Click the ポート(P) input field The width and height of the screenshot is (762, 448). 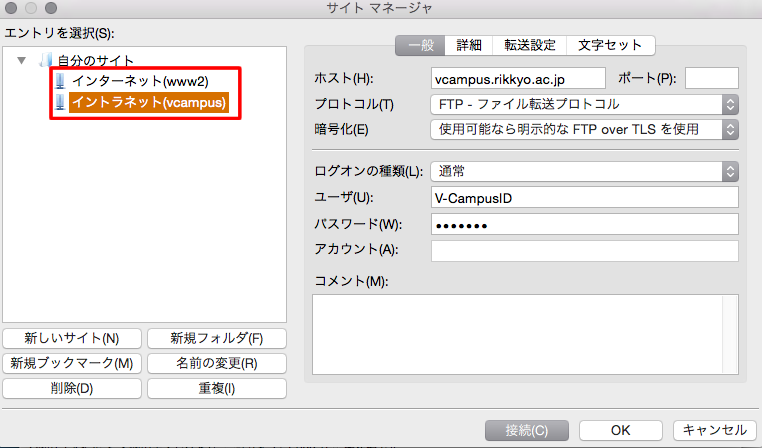(x=711, y=78)
